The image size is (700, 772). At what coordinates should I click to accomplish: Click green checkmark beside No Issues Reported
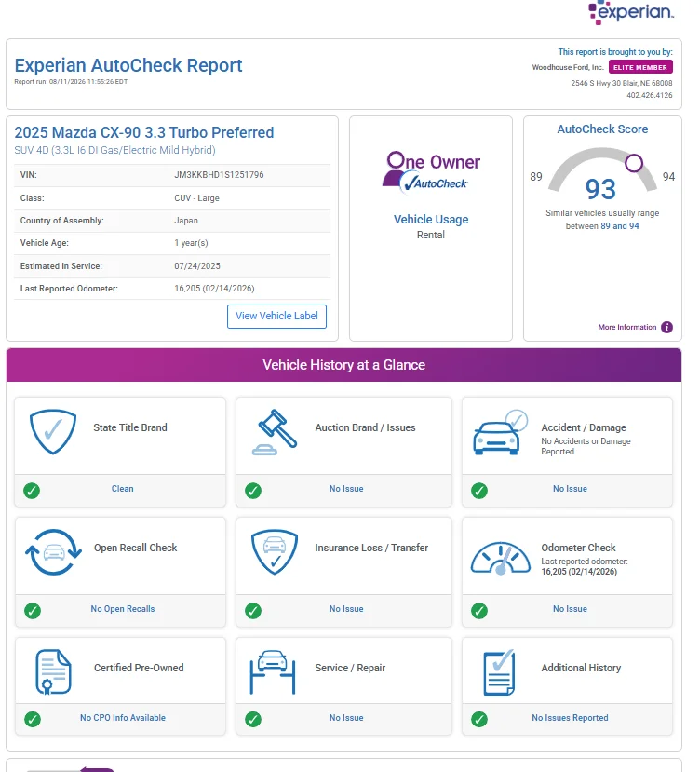479,719
